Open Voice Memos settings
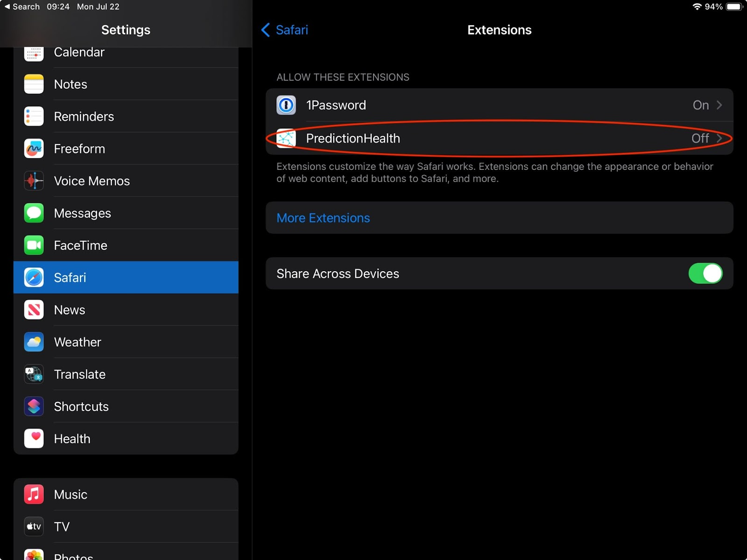This screenshot has height=560, width=747. pos(126,181)
